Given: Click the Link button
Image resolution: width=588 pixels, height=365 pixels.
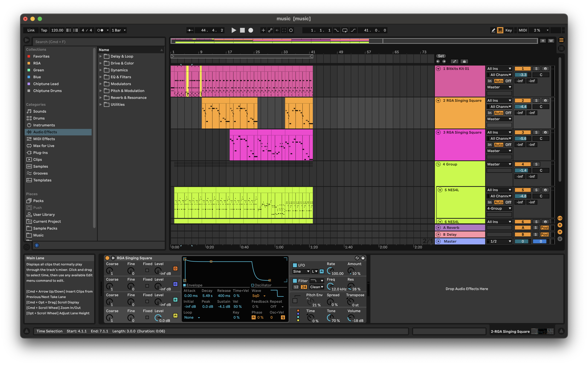Looking at the screenshot, I should coord(31,30).
